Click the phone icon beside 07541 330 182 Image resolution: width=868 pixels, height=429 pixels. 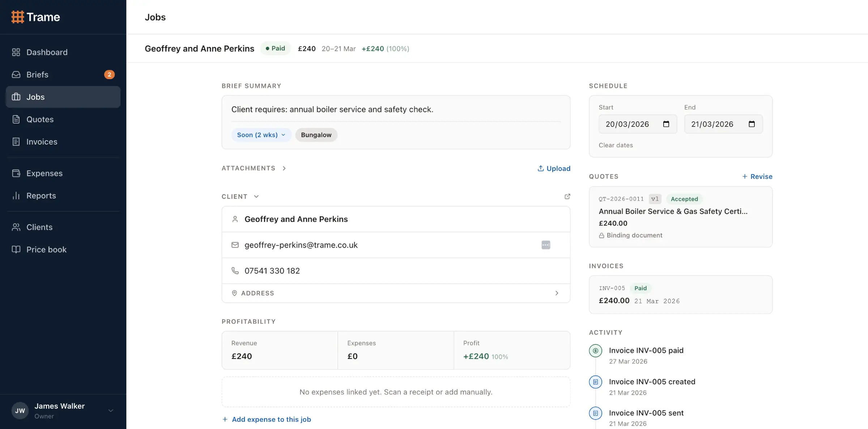[235, 271]
